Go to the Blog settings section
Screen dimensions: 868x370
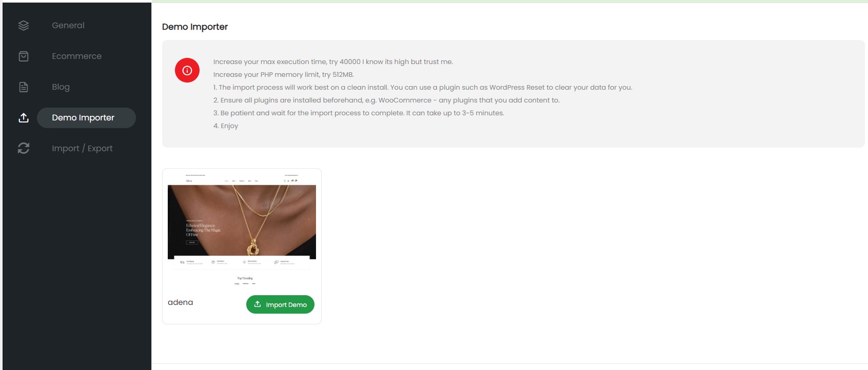pos(61,87)
